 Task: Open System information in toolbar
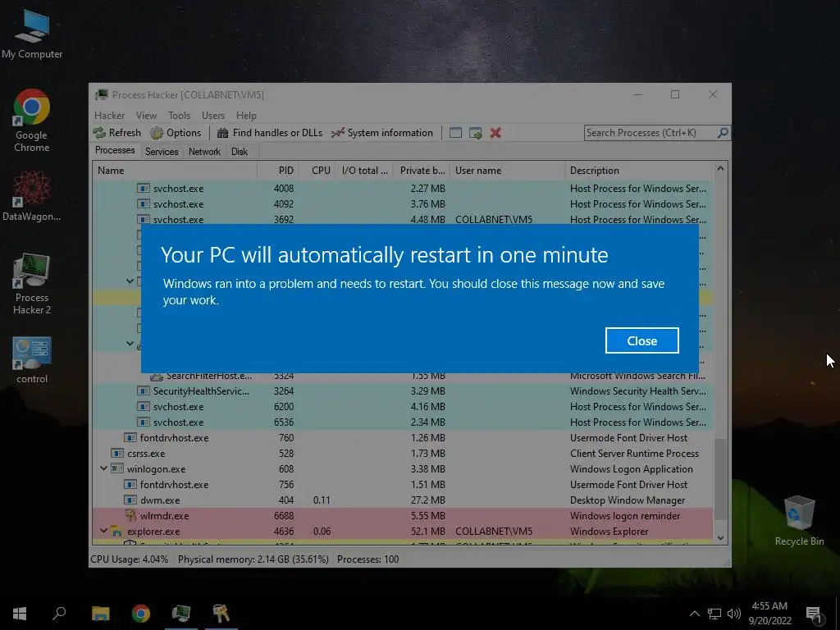point(382,133)
